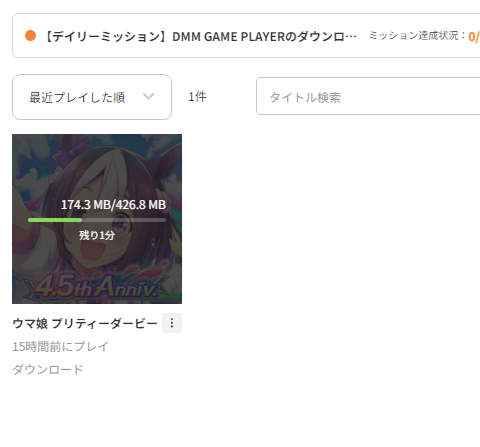Viewport: 480px width, 447px height.
Task: Click the ダウンロード status label
Action: point(48,369)
